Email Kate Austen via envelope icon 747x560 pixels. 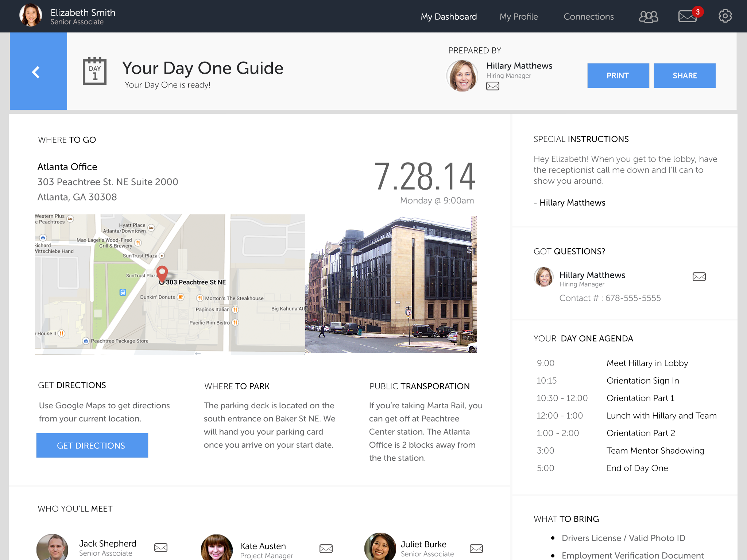[x=326, y=548]
